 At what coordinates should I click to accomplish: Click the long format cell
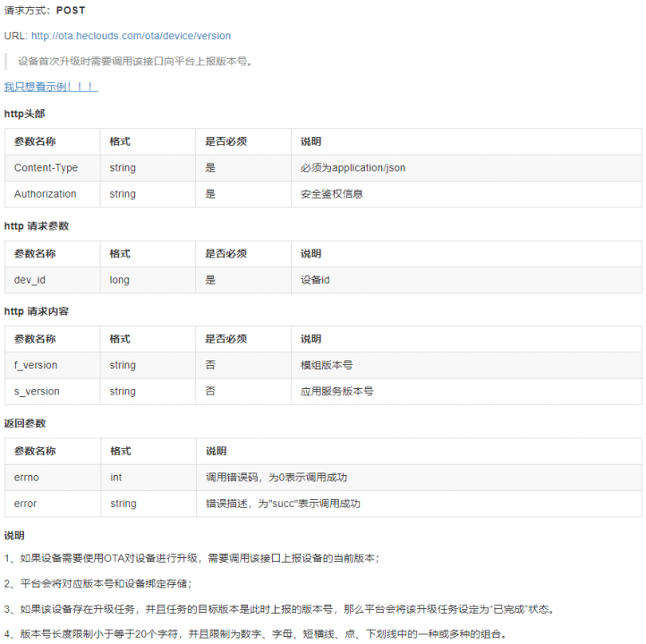pyautogui.click(x=148, y=280)
